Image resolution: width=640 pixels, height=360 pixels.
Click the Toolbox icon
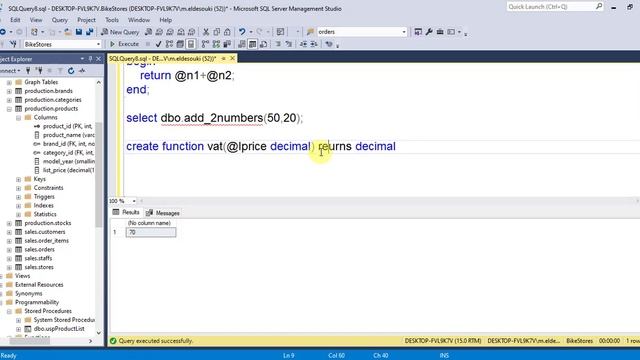point(440,32)
